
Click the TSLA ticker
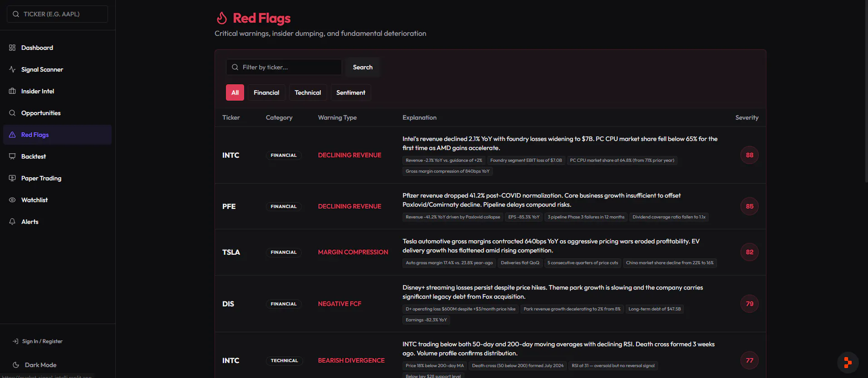coord(231,252)
